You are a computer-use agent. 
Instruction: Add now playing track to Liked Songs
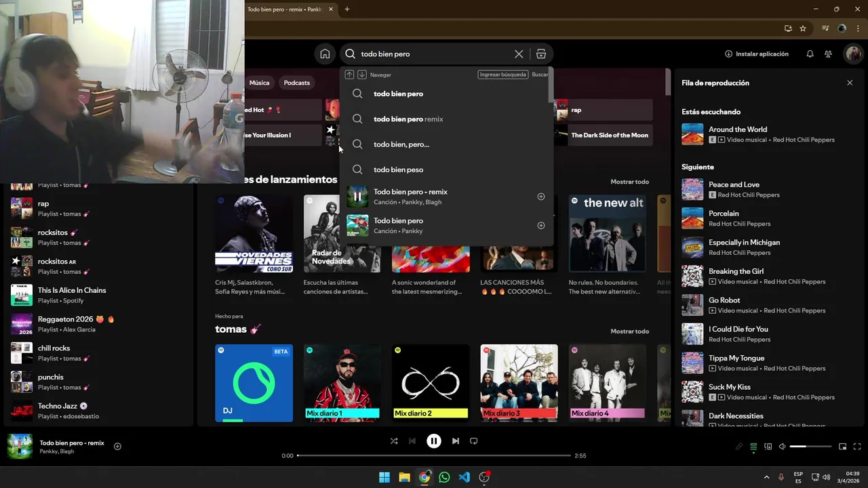click(117, 447)
